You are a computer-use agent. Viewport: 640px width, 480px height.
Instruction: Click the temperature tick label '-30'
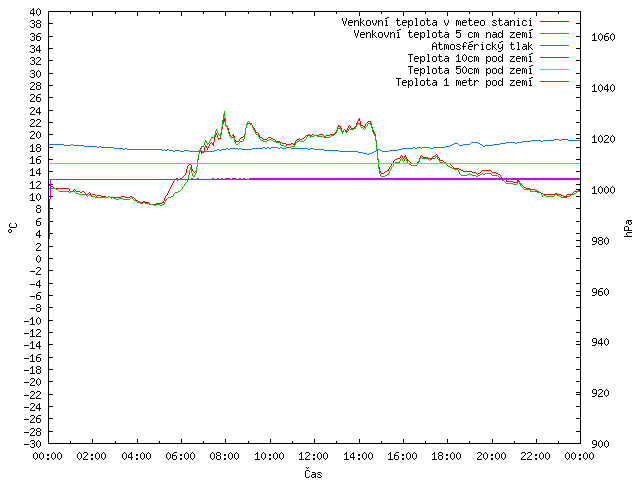pos(33,444)
